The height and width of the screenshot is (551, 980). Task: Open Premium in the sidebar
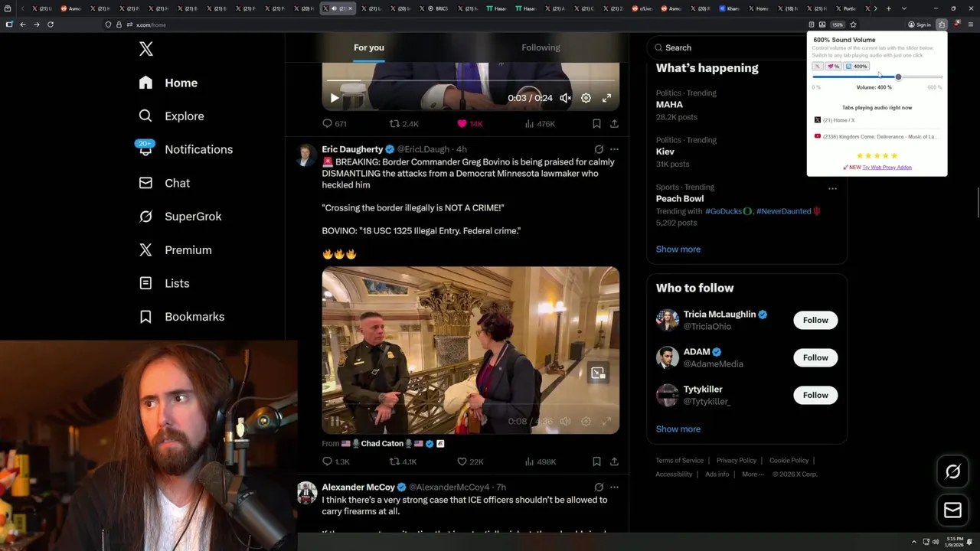click(175, 250)
